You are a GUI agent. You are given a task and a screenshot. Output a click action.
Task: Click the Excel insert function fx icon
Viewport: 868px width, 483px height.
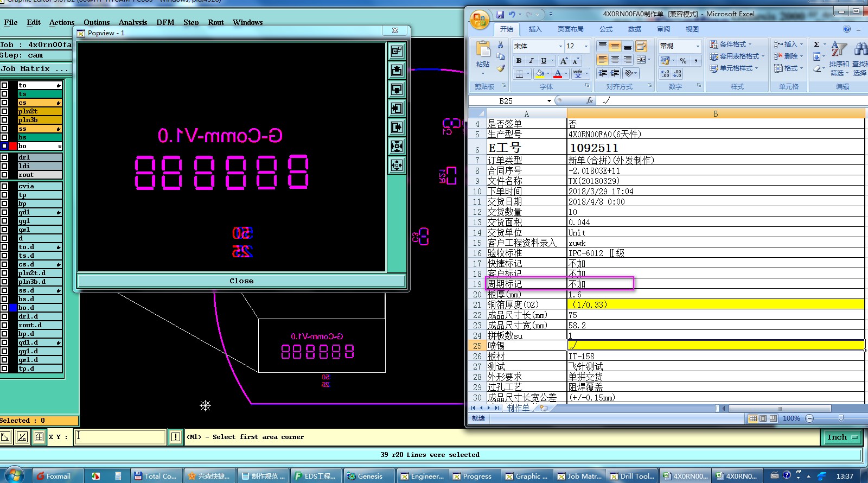[x=590, y=100]
